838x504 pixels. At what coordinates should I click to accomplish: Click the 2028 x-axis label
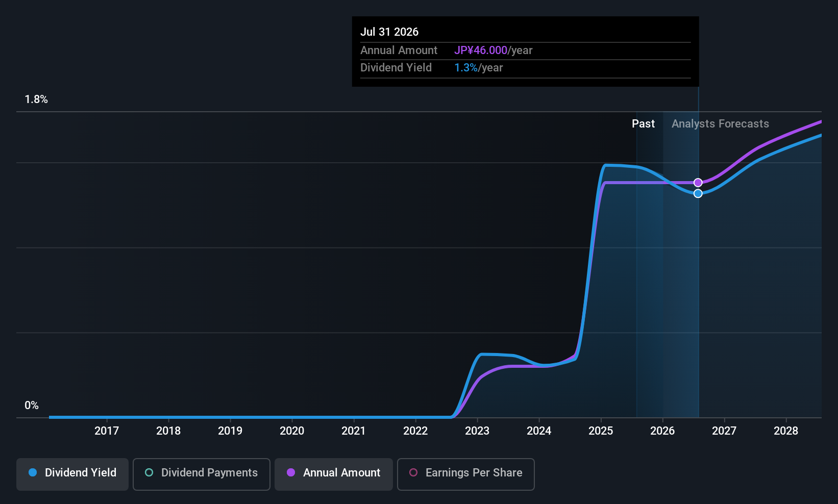pos(786,431)
